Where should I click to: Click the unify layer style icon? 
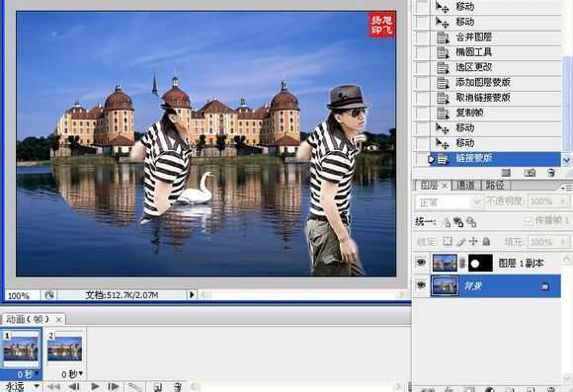pos(471,222)
